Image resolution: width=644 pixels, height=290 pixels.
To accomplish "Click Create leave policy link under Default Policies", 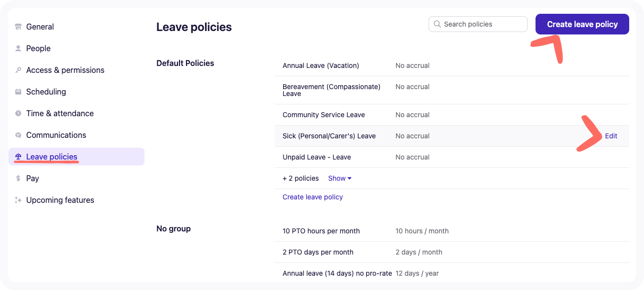I will click(313, 197).
